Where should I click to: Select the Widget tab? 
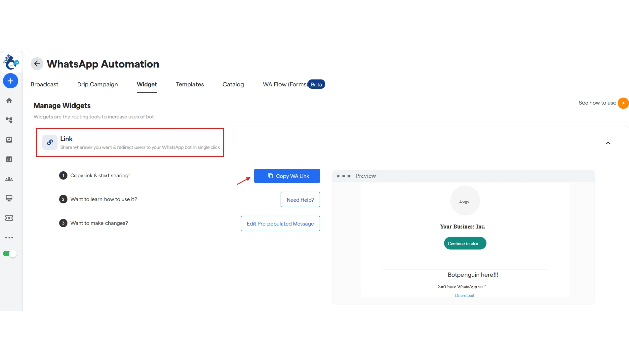147,84
